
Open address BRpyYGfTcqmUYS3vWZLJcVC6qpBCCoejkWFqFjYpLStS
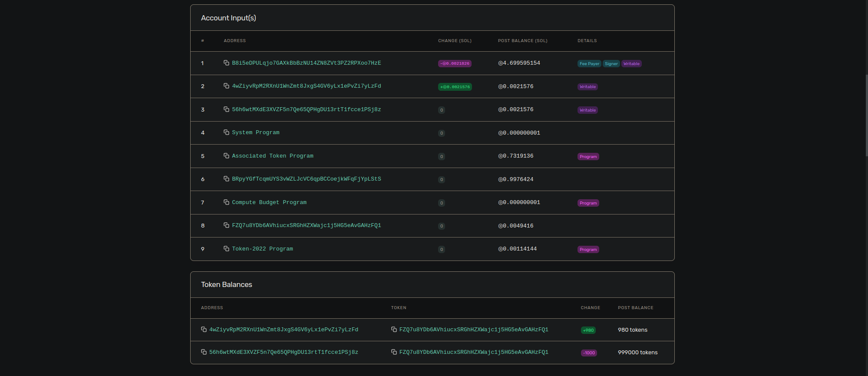pos(307,179)
